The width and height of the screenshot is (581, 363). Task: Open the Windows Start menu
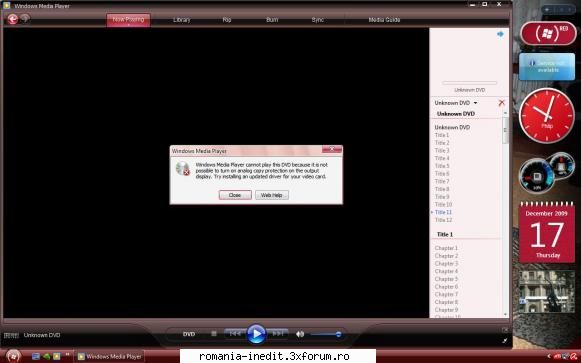[x=13, y=356]
